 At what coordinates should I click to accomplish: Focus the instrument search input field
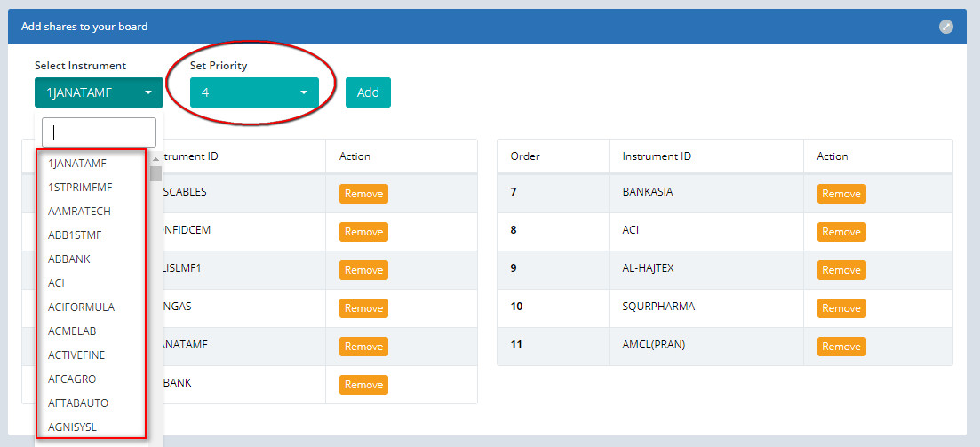99,132
